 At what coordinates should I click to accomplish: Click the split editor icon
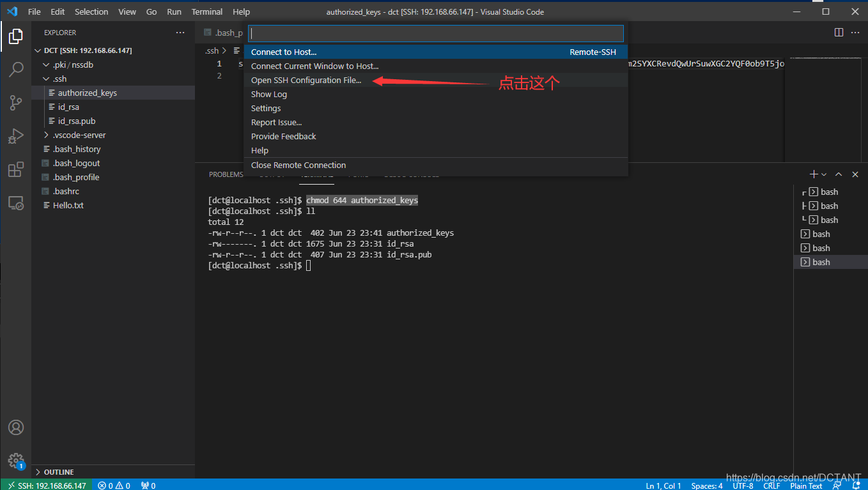pyautogui.click(x=839, y=33)
